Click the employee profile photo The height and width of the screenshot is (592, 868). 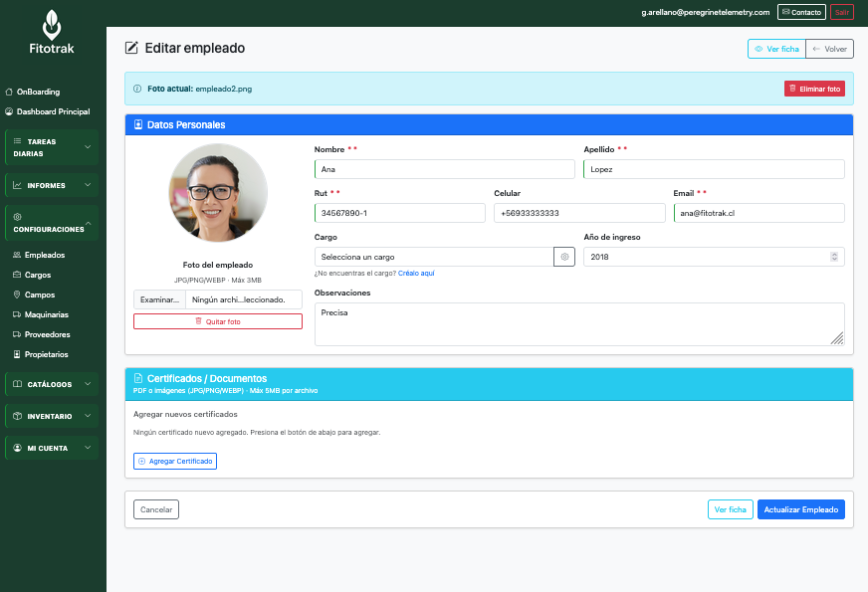218,193
